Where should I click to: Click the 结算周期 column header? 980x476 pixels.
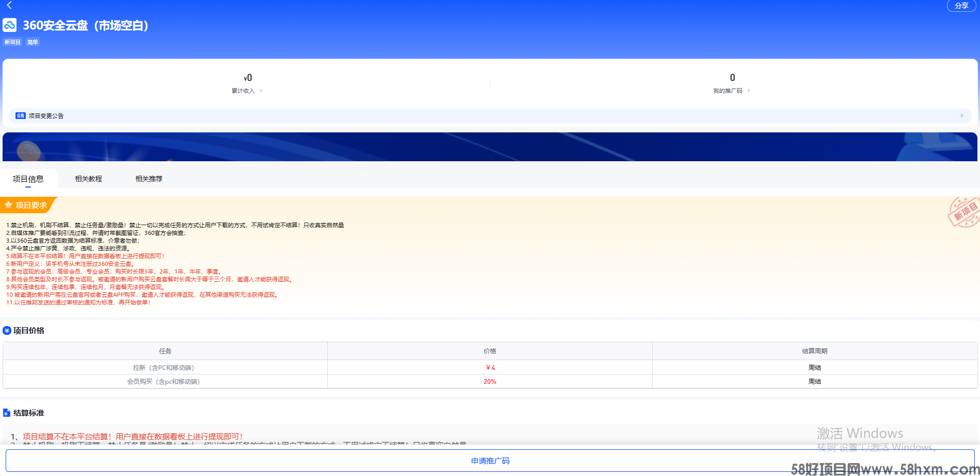pos(815,351)
